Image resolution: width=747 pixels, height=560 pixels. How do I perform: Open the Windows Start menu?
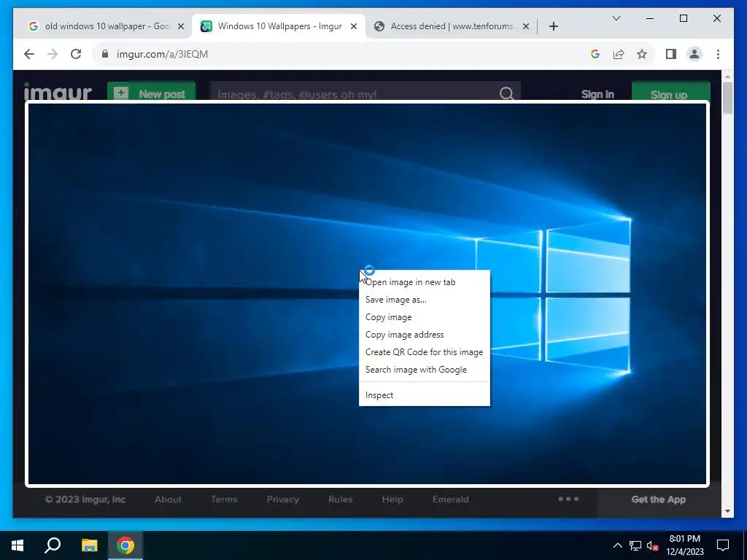pos(18,545)
